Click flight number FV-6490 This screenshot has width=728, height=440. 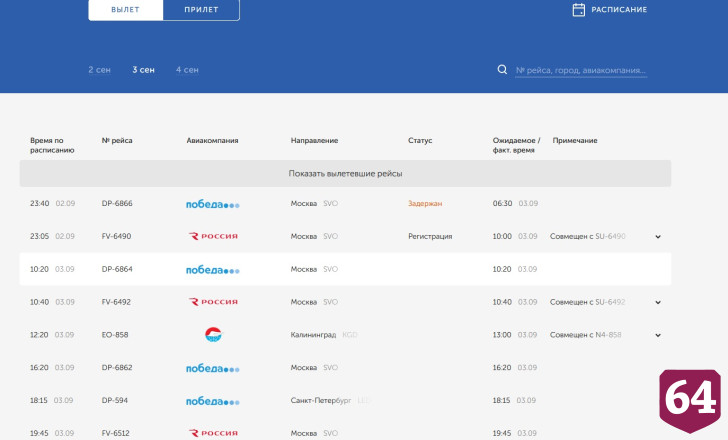[x=116, y=236]
